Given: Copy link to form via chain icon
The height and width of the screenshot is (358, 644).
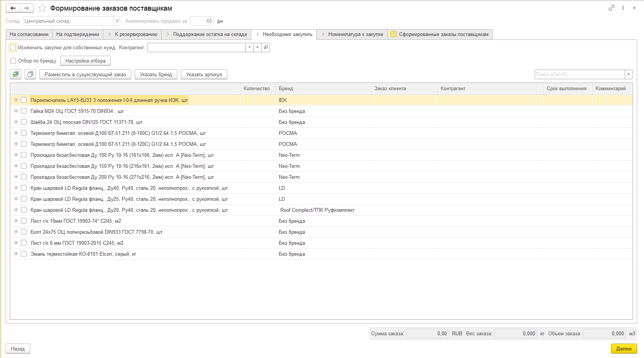Looking at the screenshot, I should click(611, 8).
